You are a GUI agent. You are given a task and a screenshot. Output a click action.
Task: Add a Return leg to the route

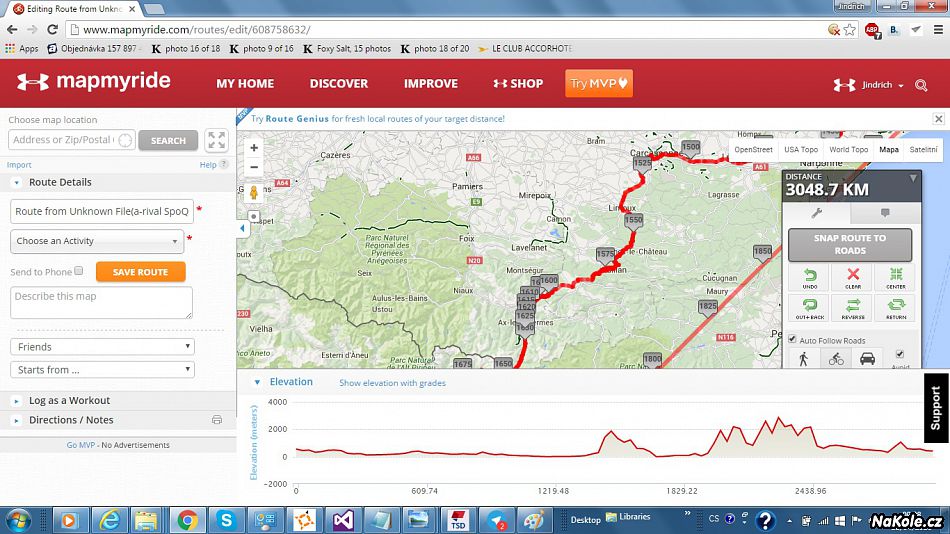tap(895, 308)
